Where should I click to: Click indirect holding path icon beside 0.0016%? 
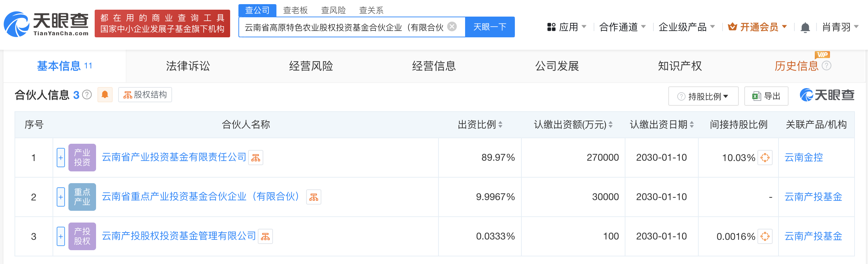point(765,236)
